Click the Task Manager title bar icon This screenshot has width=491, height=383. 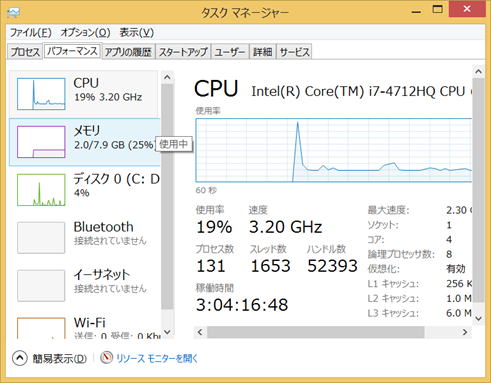(14, 13)
